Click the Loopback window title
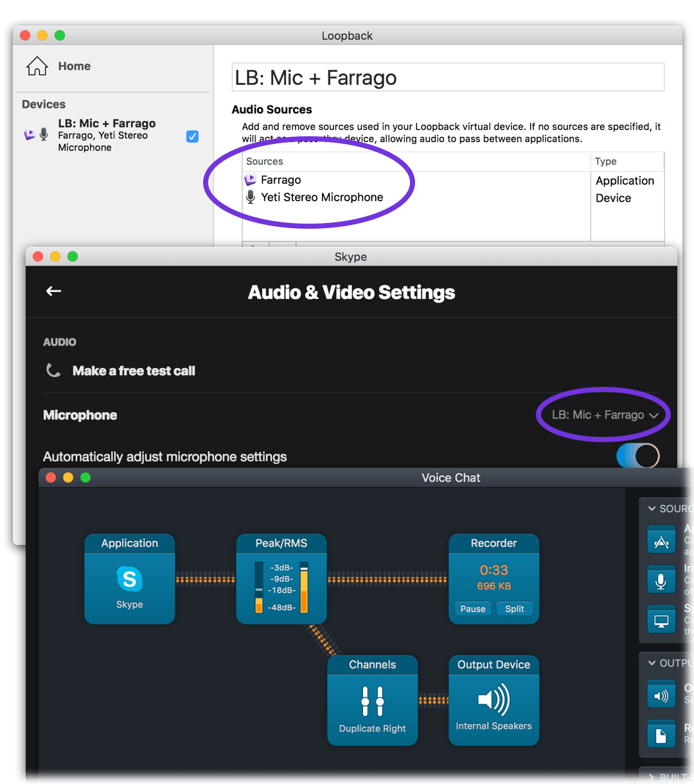 coord(347,36)
